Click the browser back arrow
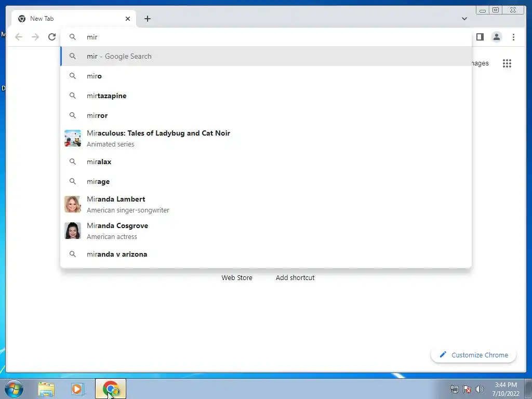Viewport: 532px width, 399px height. point(19,37)
